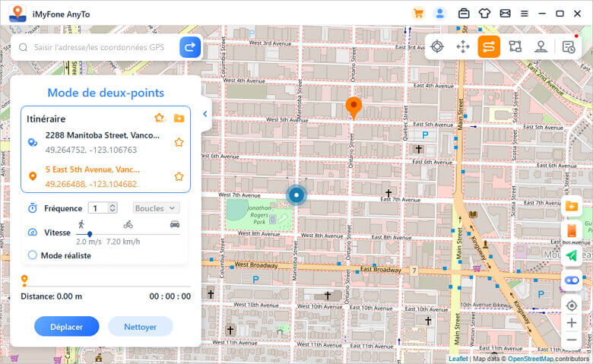
Task: Click the Nettoyer button
Action: tap(140, 326)
